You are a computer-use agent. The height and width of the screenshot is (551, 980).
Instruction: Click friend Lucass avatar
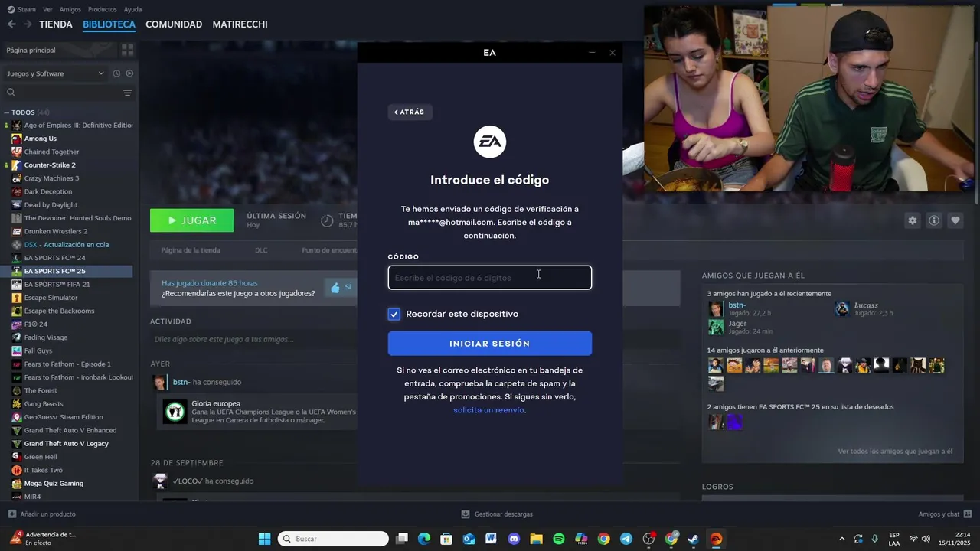[842, 308]
